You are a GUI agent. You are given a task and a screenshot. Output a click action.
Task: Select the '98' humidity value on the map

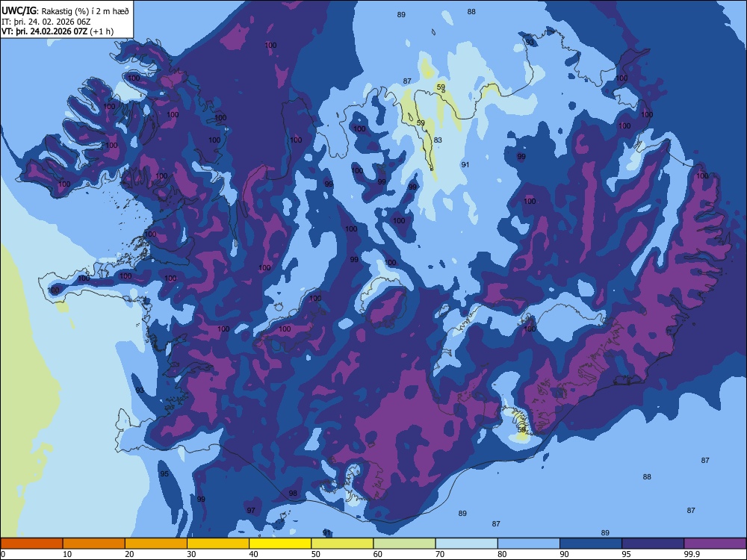pos(293,494)
